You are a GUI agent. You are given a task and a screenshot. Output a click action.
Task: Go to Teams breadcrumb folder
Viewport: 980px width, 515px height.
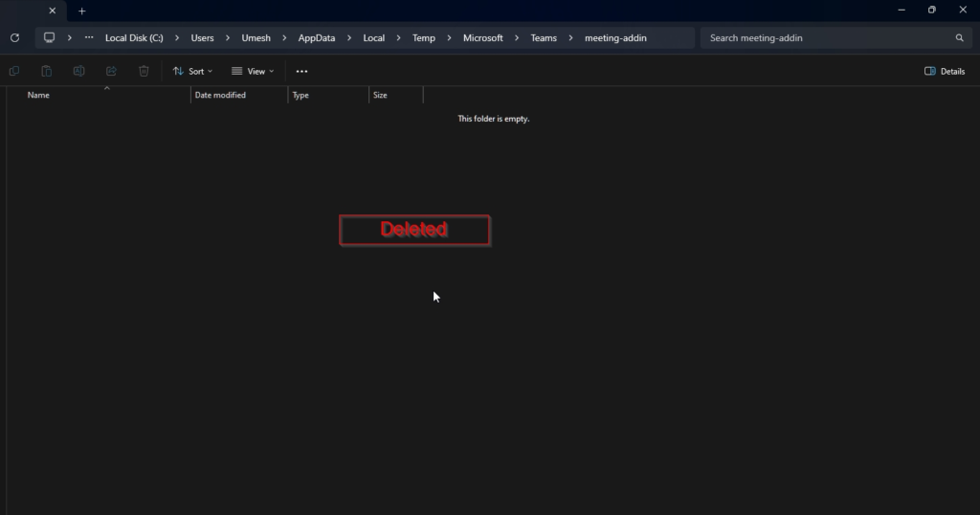click(544, 37)
